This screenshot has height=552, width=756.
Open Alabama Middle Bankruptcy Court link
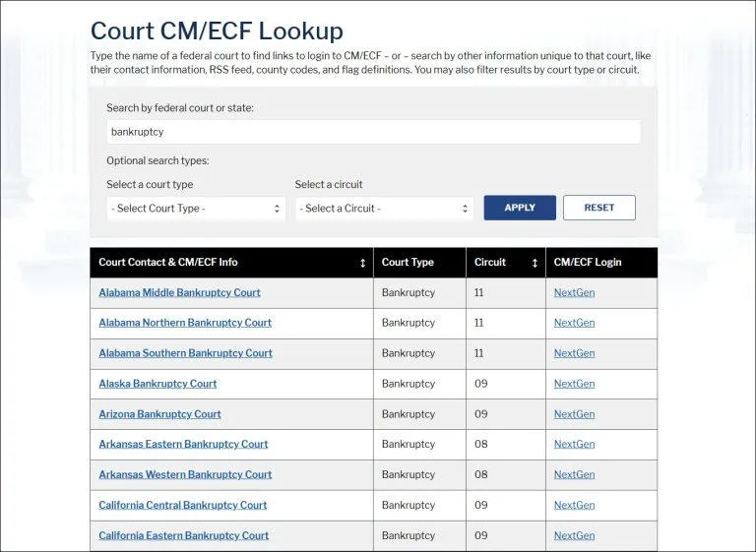[x=179, y=292]
